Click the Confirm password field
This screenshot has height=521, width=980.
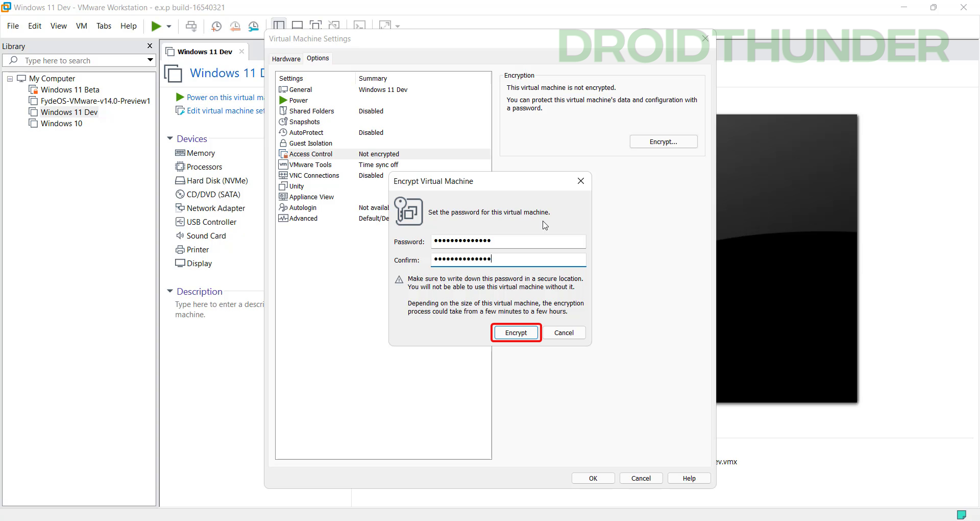[508, 259]
